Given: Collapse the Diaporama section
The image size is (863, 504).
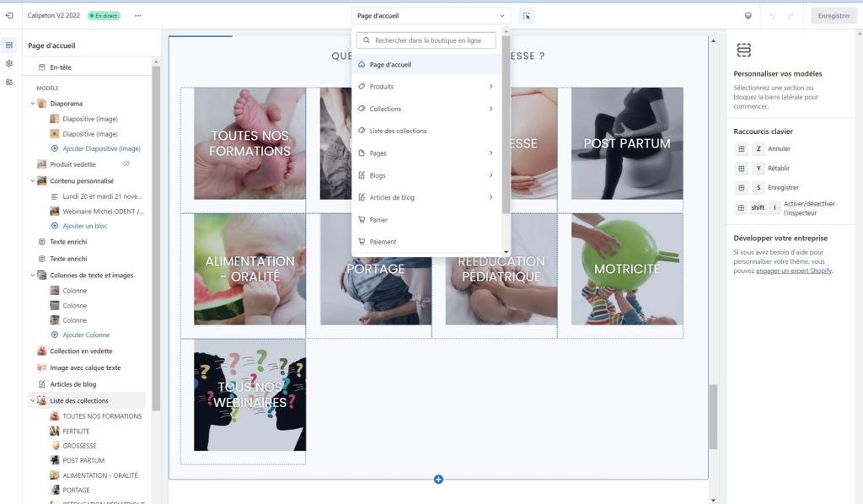Looking at the screenshot, I should (33, 104).
